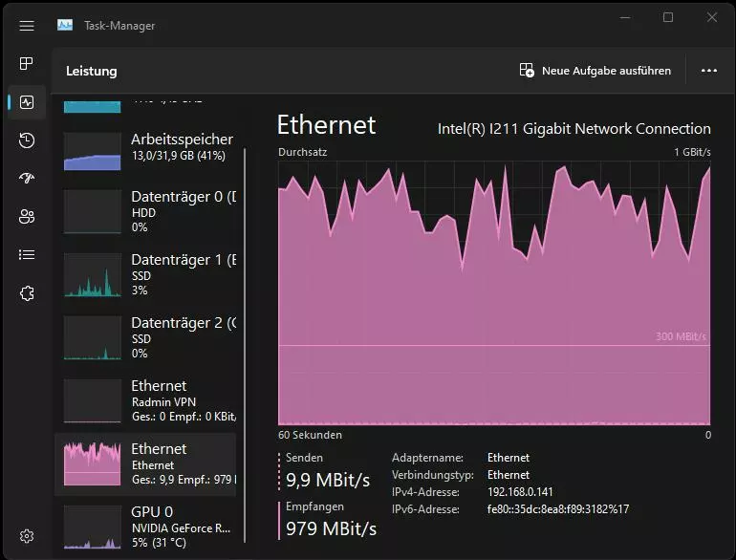This screenshot has height=560, width=736.
Task: Click Neue Aufgabe ausführen button
Action: point(595,71)
